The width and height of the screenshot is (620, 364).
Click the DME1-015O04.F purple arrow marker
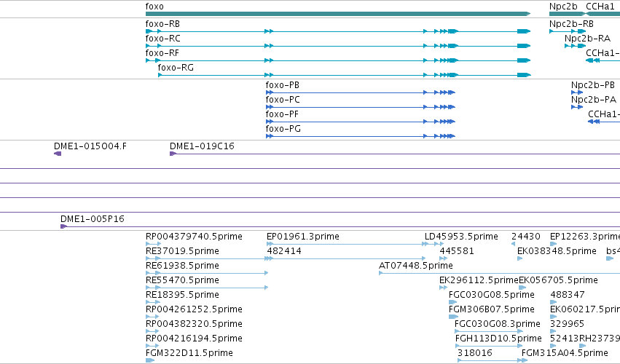58,154
